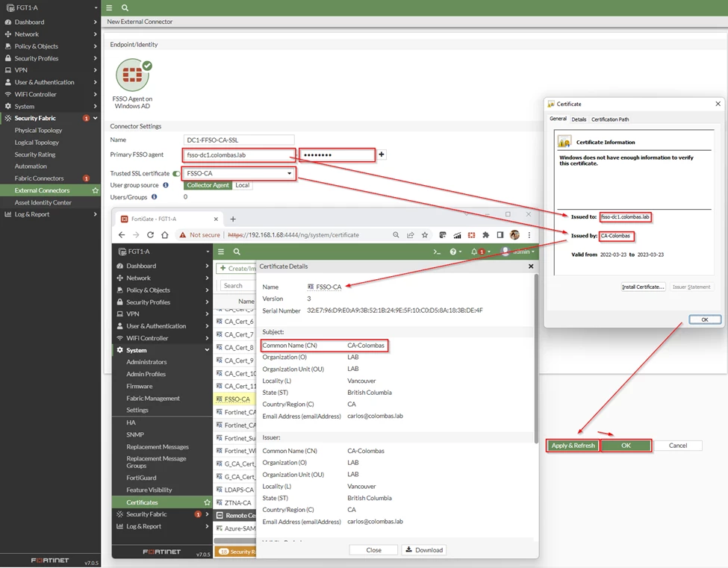Click the Primary FSSO agent address field
This screenshot has width=728, height=568.
[239, 155]
